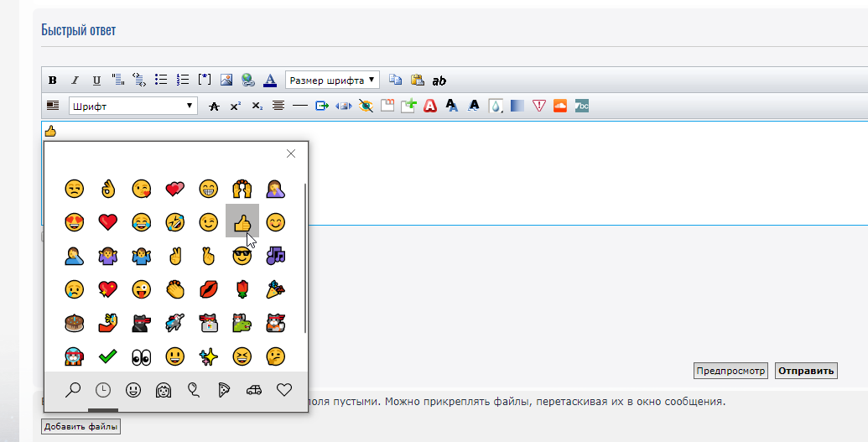868x442 pixels.
Task: Switch to heart symbols emoji category
Action: 284,390
